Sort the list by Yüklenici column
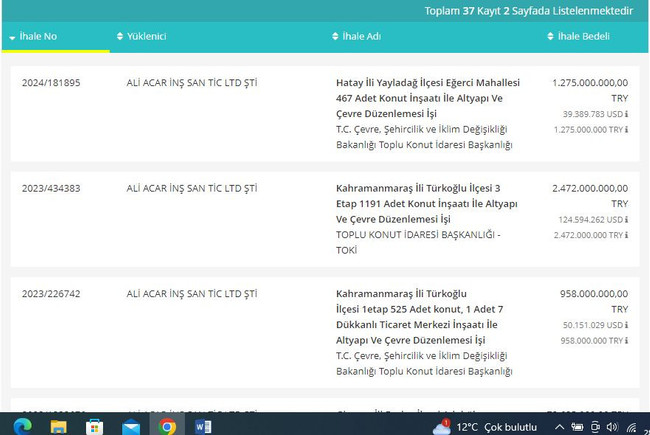Image resolution: width=650 pixels, height=435 pixels. pos(146,37)
